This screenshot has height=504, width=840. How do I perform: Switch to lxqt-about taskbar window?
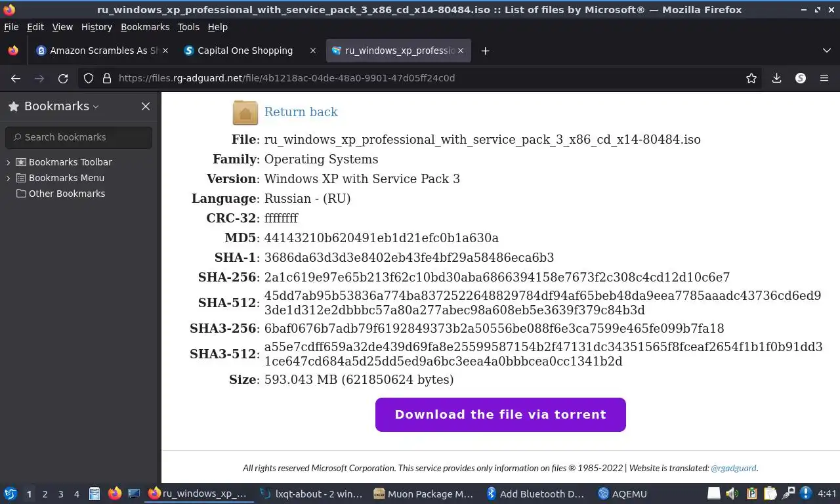[311, 493]
